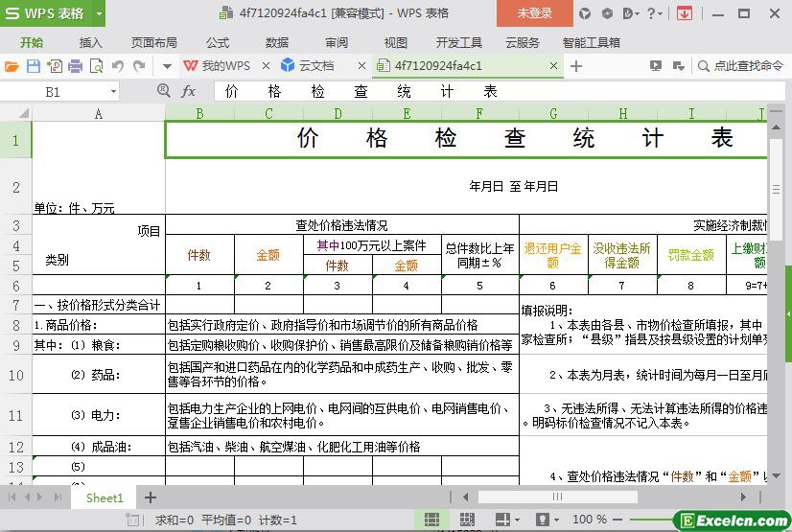Click the 未登录 login button
Viewport: 792px width, 532px height.
[534, 13]
